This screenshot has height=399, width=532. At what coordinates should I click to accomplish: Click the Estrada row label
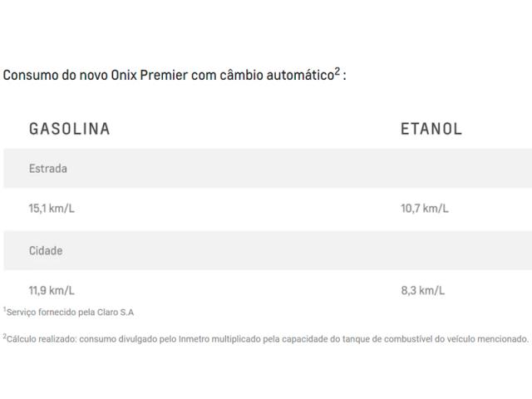coord(48,169)
